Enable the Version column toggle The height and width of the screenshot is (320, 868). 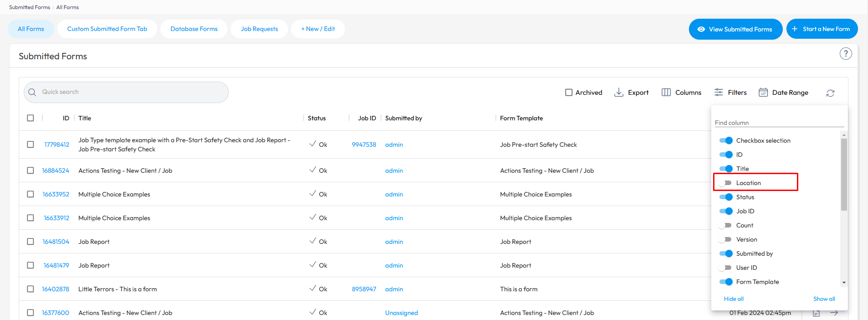[x=725, y=239]
